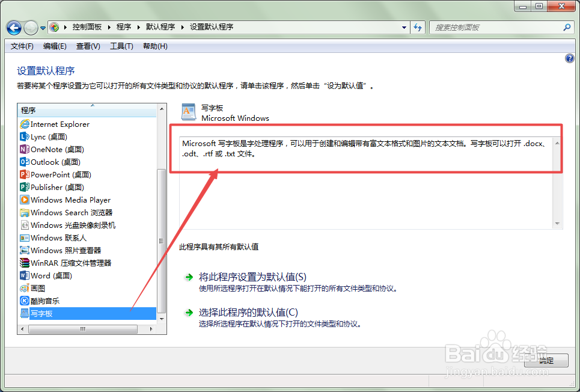Click program list scroll down arrow

[x=162, y=319]
